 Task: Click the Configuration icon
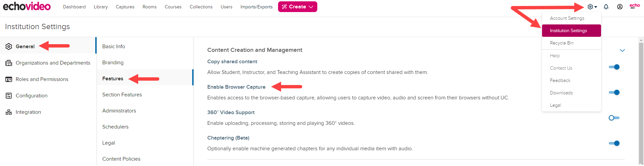tap(9, 96)
